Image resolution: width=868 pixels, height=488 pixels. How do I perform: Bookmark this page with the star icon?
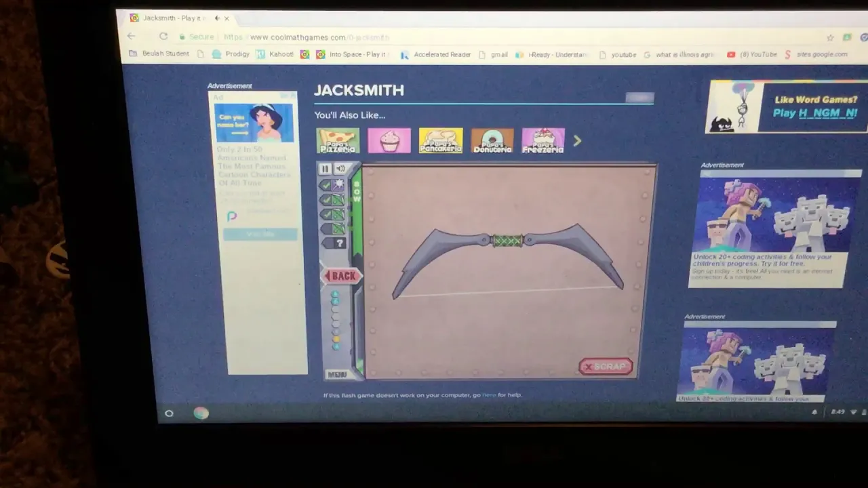tap(830, 38)
